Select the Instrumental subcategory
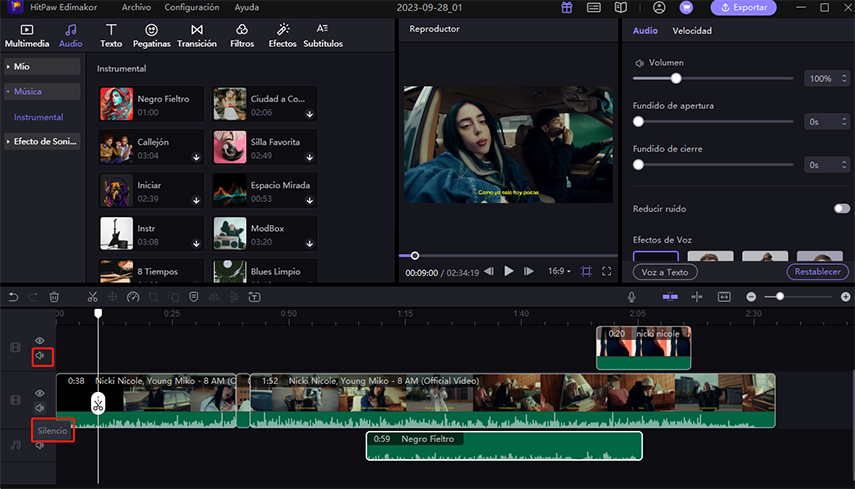This screenshot has width=855, height=489. pyautogui.click(x=38, y=117)
